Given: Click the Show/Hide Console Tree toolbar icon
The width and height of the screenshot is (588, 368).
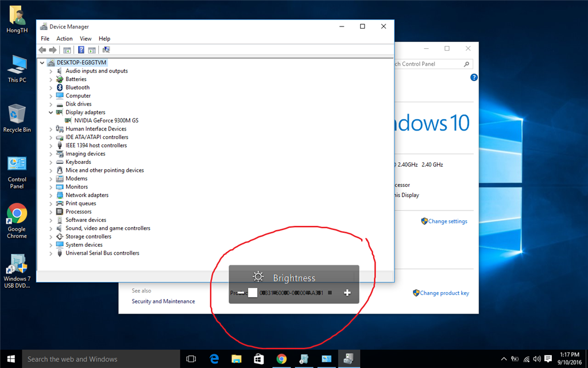Looking at the screenshot, I should 67,50.
